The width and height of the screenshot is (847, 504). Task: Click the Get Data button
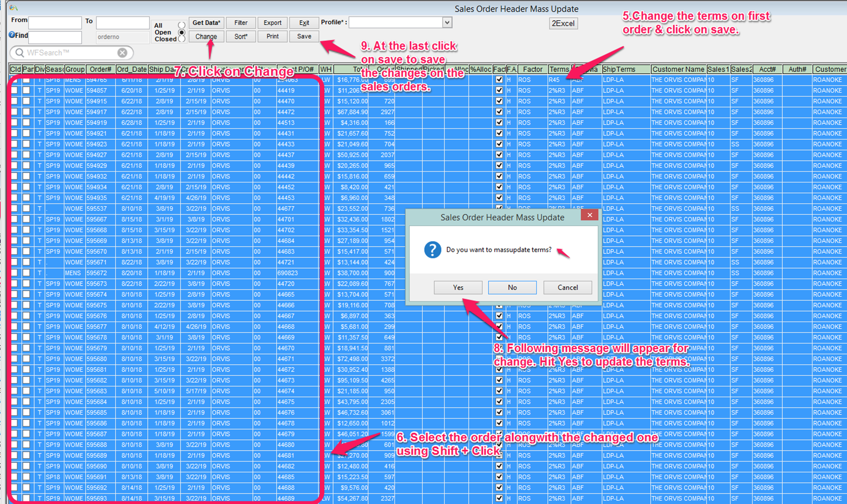206,22
